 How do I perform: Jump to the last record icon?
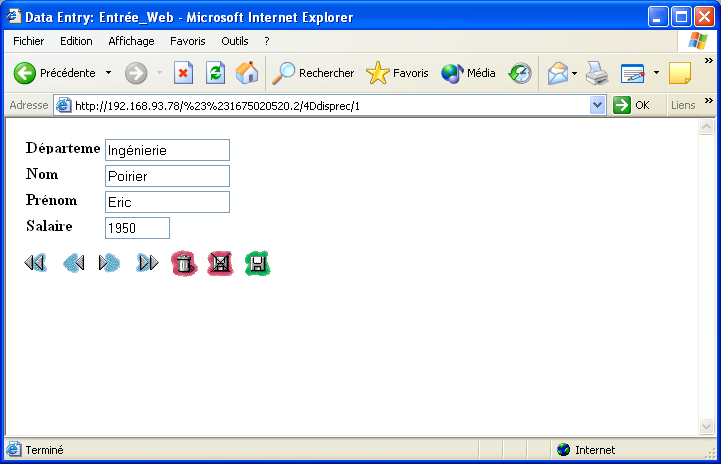coord(147,263)
